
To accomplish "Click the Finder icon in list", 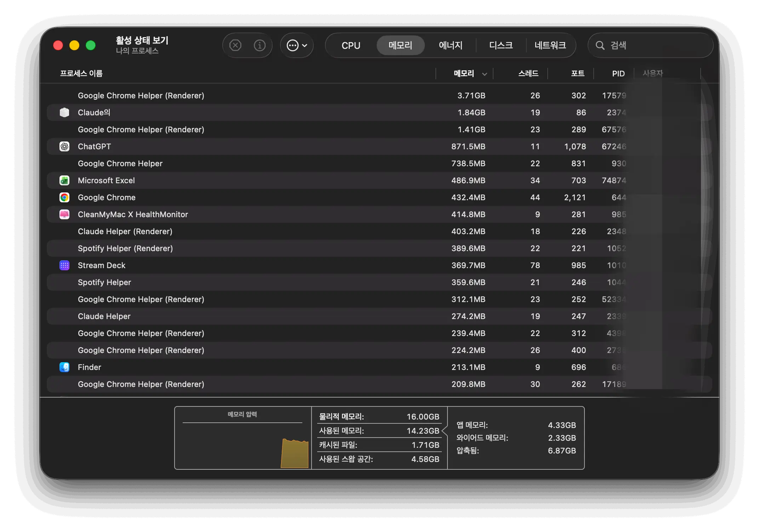I will pyautogui.click(x=64, y=367).
